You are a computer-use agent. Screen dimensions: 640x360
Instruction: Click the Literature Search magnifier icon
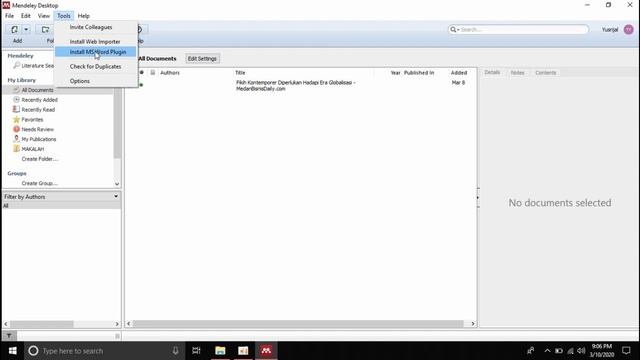click(16, 65)
